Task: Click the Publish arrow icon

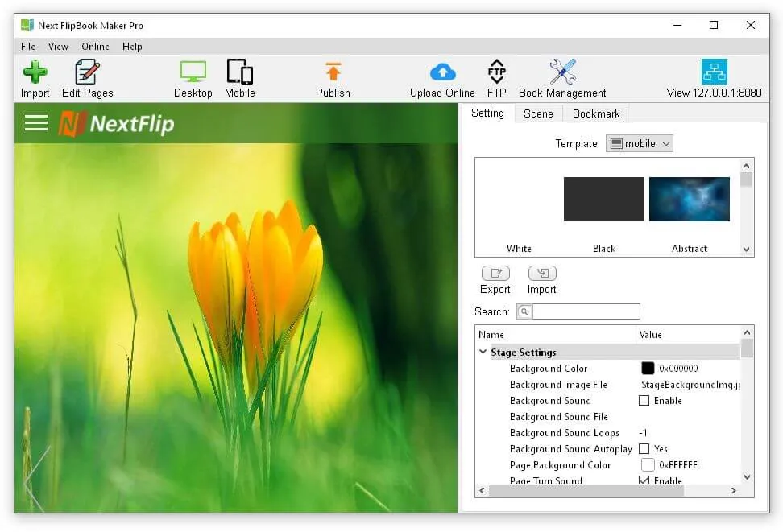Action: [333, 72]
